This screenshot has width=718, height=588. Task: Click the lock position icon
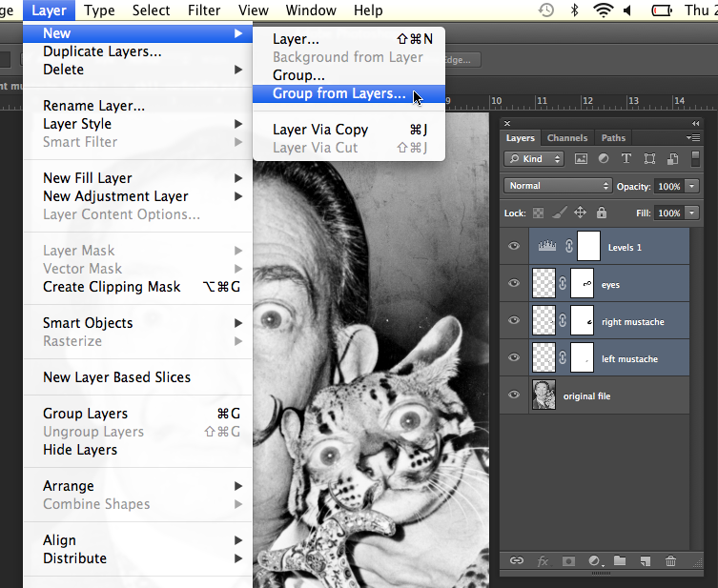(580, 213)
